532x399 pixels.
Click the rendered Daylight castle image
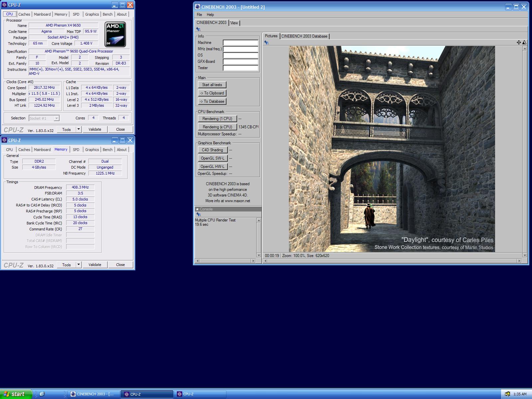(392, 149)
